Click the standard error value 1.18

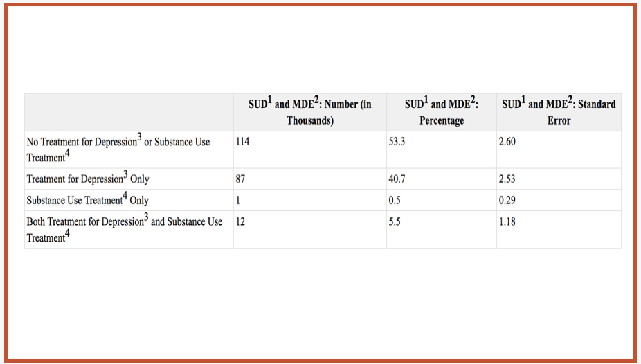(559, 230)
